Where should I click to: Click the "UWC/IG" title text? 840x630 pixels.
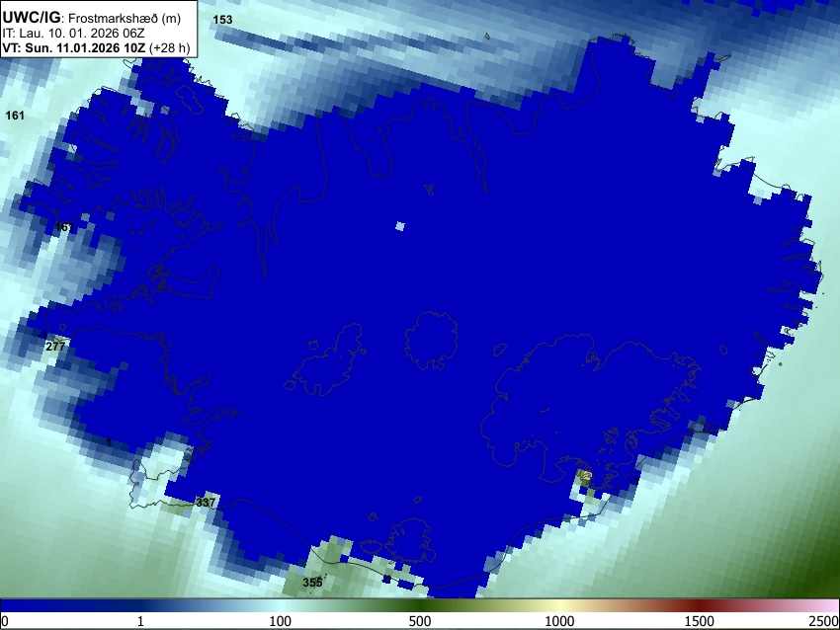pos(31,18)
